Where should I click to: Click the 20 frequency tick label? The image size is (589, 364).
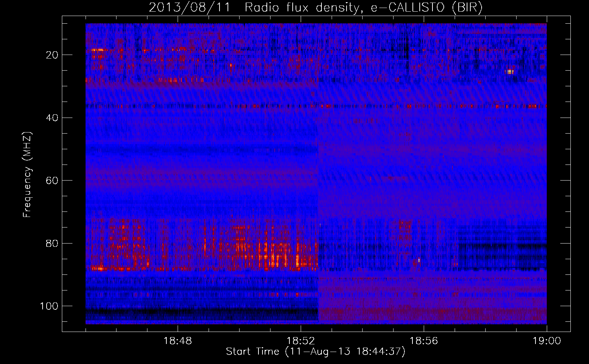click(x=52, y=55)
